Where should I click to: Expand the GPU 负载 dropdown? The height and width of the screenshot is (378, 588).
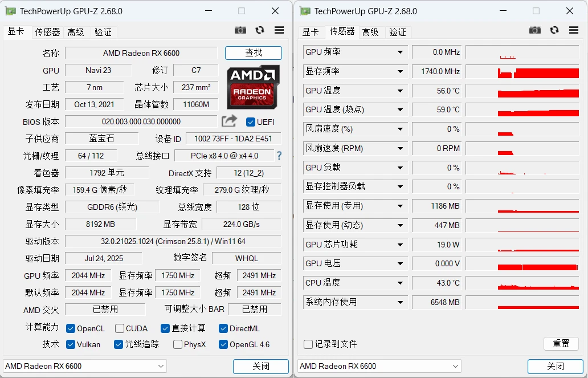(x=400, y=168)
